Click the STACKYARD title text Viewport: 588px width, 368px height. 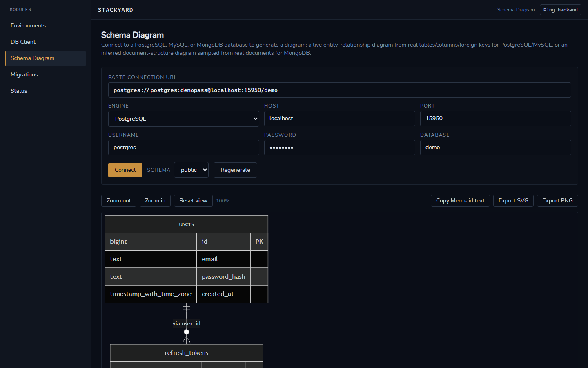[116, 10]
